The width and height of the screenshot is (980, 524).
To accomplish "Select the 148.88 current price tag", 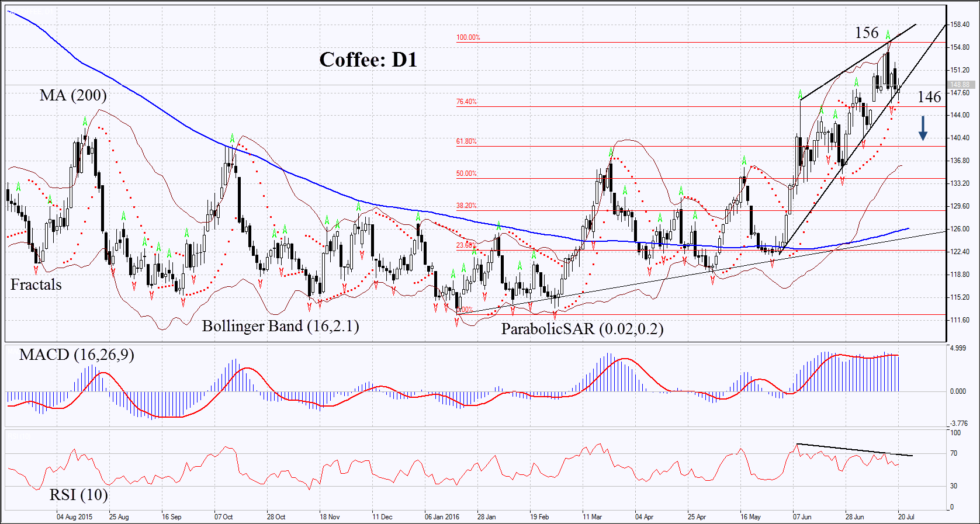I will tap(960, 85).
